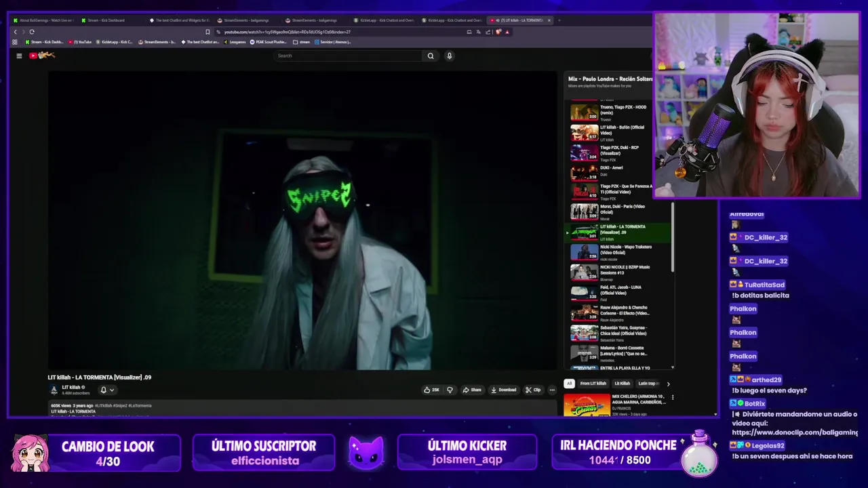868x488 pixels.
Task: Open the YouTube hamburger guide menu
Action: coord(19,56)
